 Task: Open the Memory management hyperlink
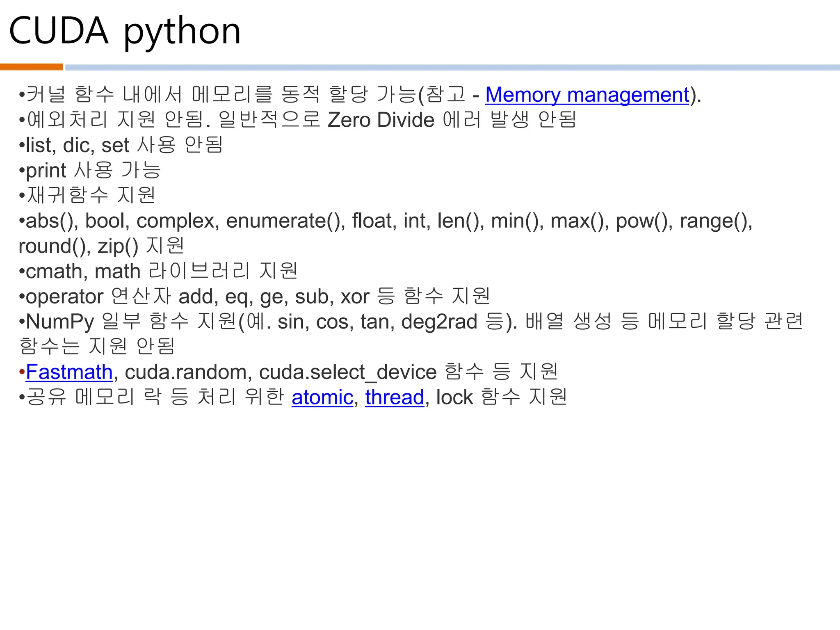coord(587,95)
